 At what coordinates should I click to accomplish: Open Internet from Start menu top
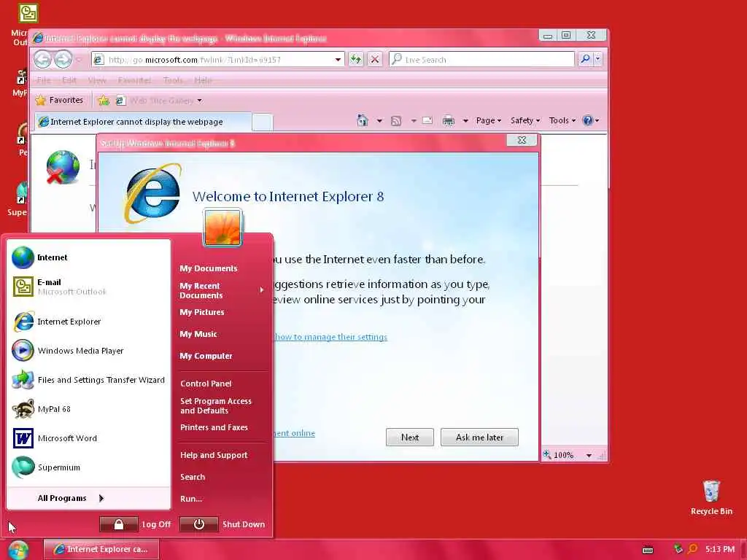click(89, 257)
